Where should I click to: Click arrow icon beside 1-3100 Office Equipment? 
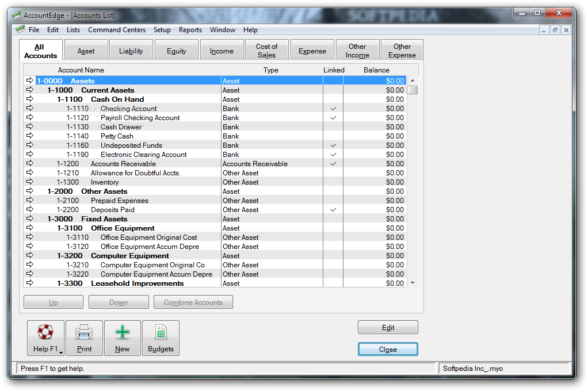(30, 227)
